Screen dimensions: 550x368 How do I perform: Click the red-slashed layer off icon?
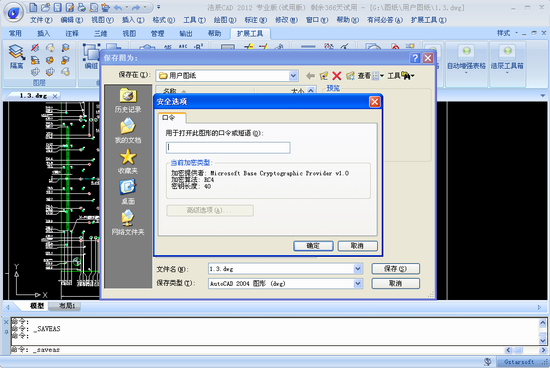[x=35, y=47]
